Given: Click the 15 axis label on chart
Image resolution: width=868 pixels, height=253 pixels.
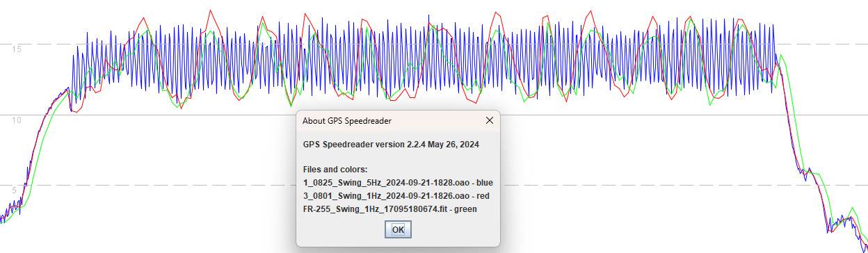Looking at the screenshot, I should pyautogui.click(x=17, y=49).
